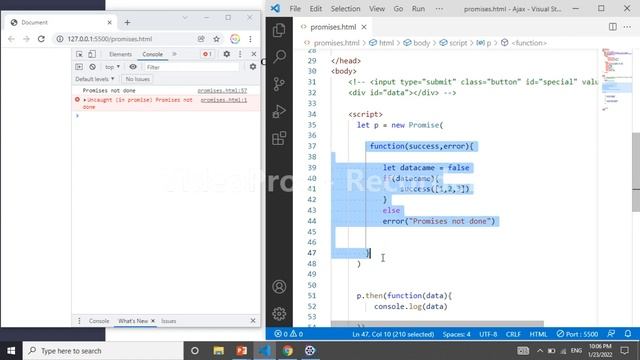
Task: Close the DevTools panel
Action: tap(254, 54)
